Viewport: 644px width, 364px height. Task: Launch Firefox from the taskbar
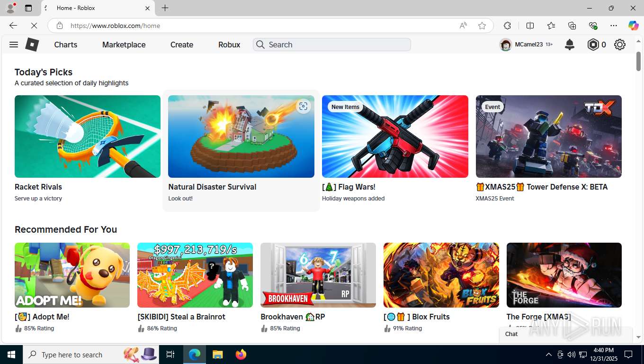(x=241, y=355)
